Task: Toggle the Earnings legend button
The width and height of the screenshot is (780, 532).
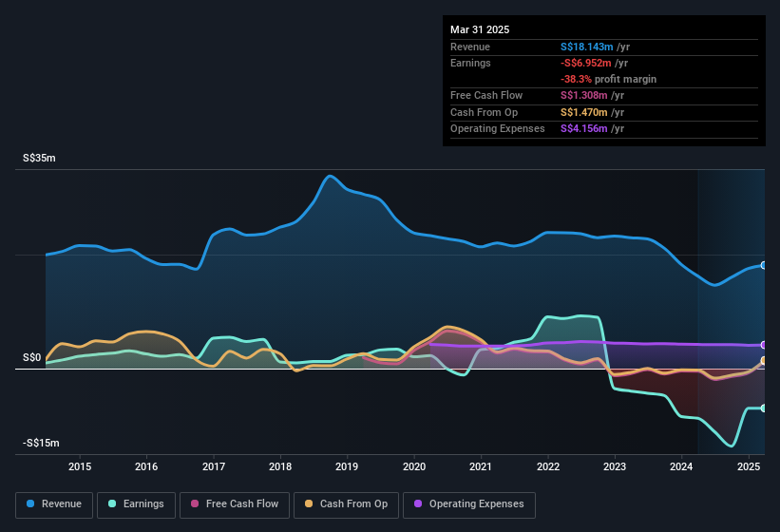Action: [136, 504]
